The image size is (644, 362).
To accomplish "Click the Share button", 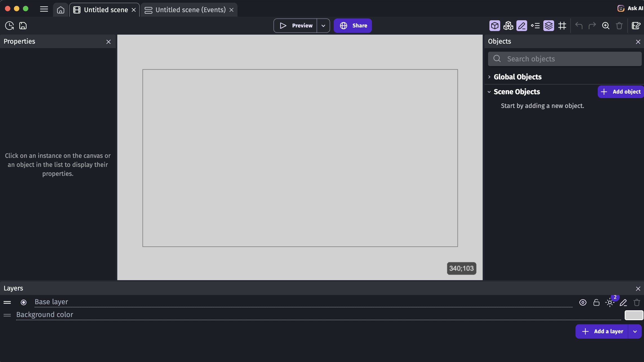I will point(353,25).
